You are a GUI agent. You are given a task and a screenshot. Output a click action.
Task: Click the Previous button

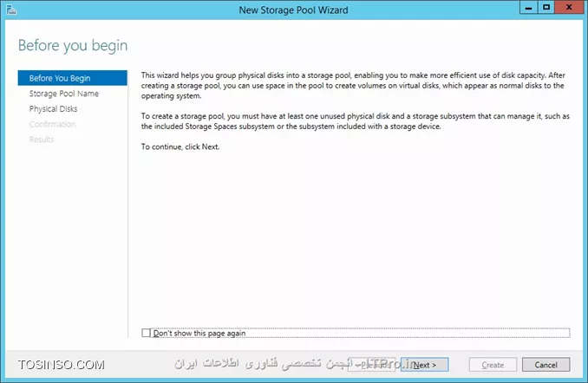click(372, 365)
